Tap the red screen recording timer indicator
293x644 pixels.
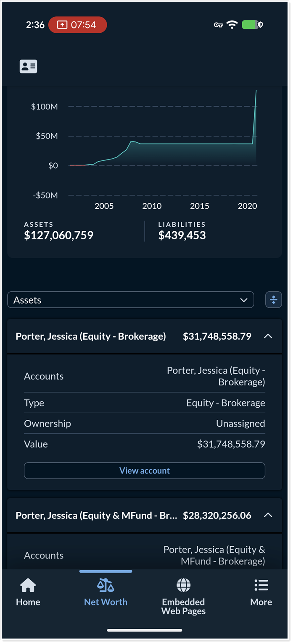point(77,25)
